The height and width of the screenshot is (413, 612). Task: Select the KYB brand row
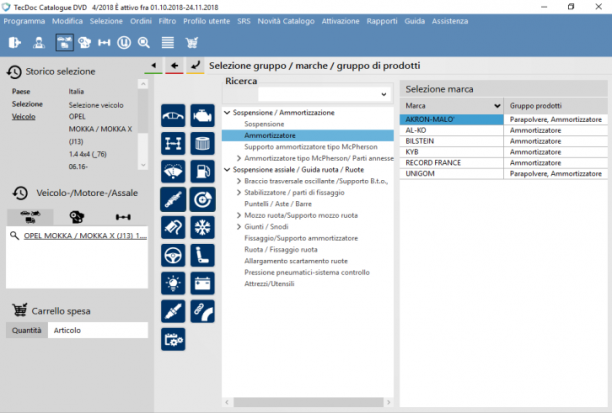[503, 152]
